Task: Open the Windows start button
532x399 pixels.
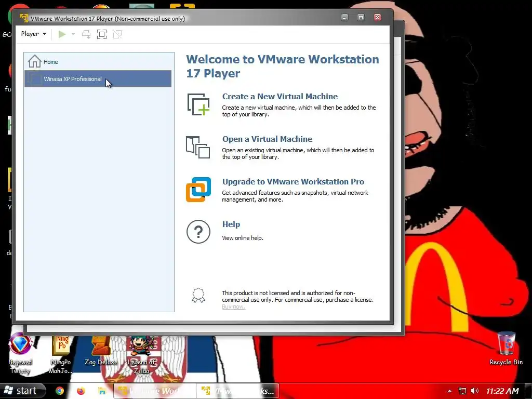Action: tap(22, 391)
